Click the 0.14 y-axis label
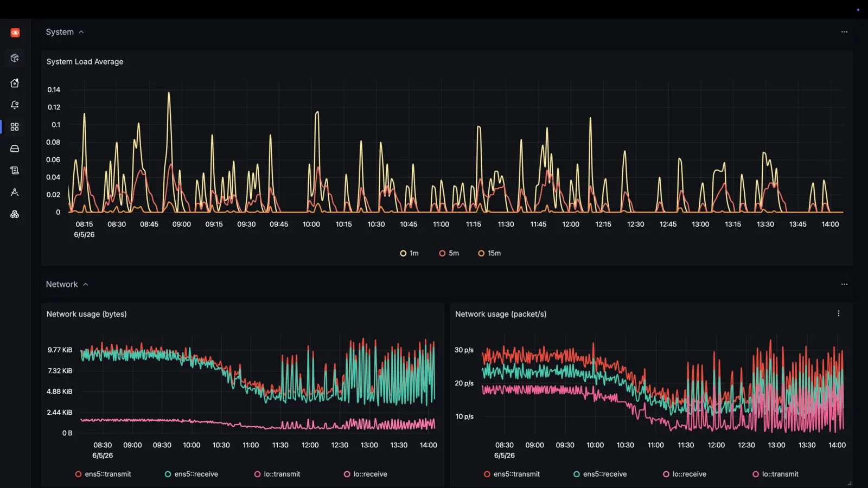 [x=54, y=89]
